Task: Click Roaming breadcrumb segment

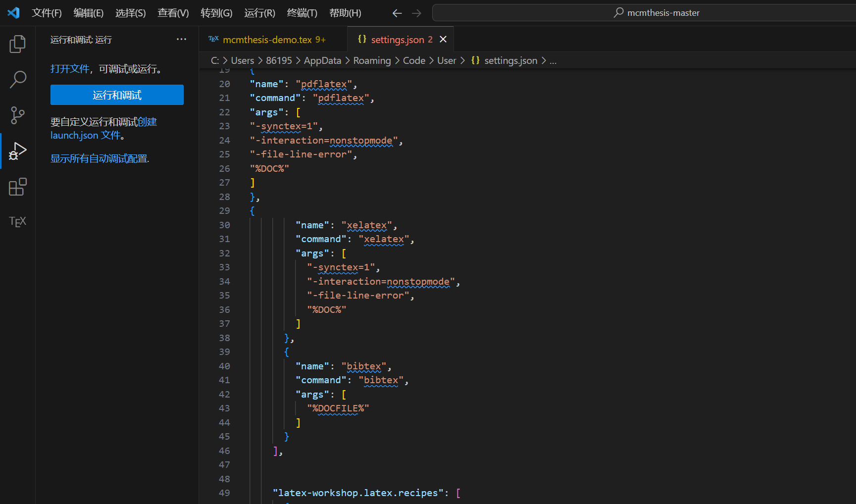Action: [372, 60]
